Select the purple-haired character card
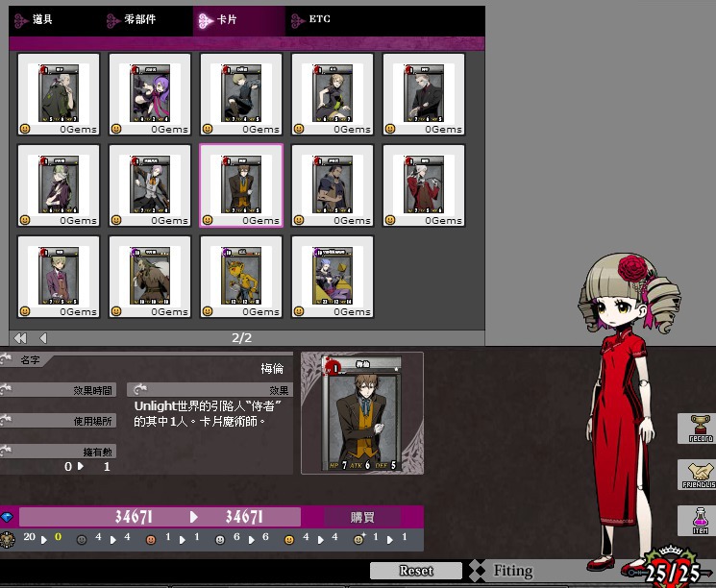The width and height of the screenshot is (716, 588). [x=150, y=94]
